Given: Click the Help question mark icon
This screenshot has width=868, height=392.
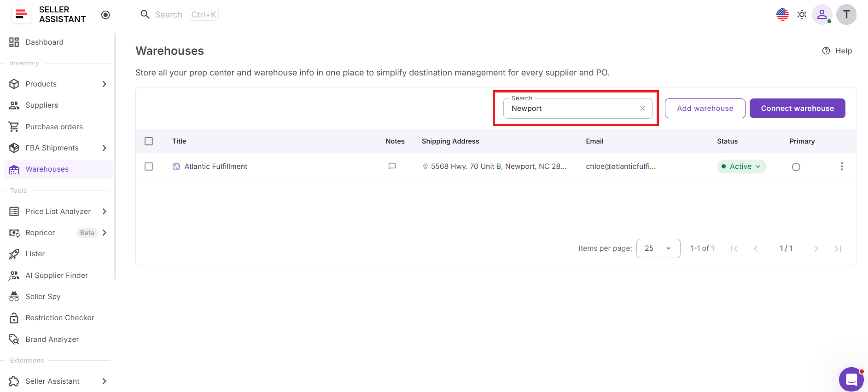Looking at the screenshot, I should (826, 51).
